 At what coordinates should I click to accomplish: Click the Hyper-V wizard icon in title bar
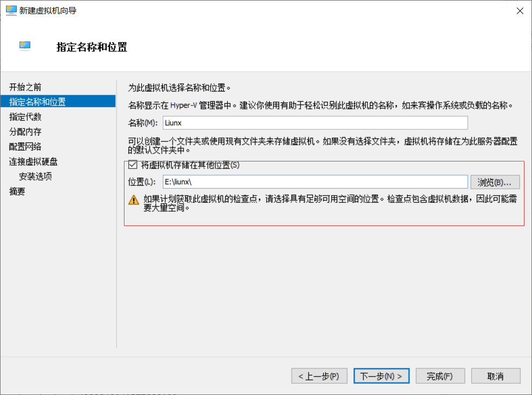pos(11,10)
